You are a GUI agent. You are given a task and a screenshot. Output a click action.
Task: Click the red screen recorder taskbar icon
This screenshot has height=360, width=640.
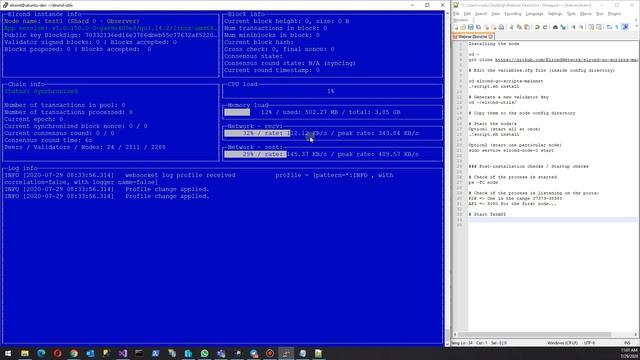[x=270, y=353]
